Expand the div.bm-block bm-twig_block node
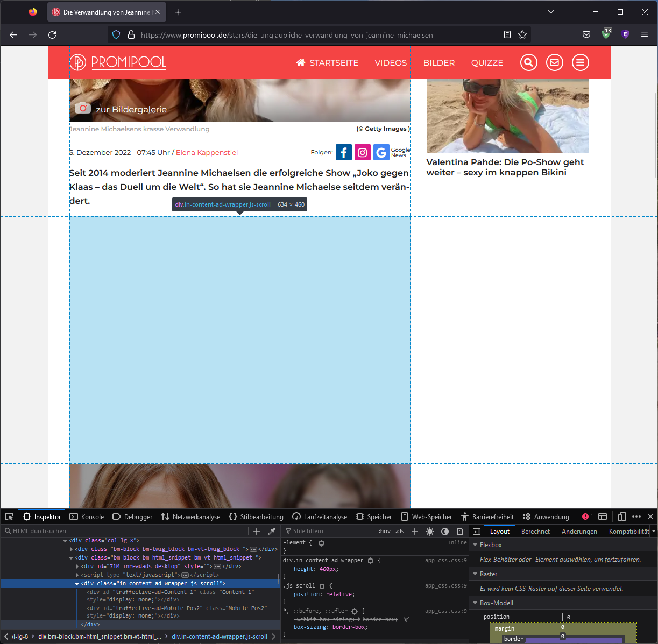Screen dimensions: 658x644 [72, 549]
